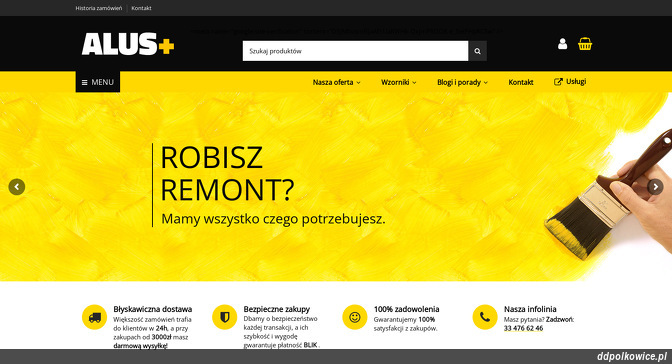Open the Usługi external link
The image size is (672, 364).
pyautogui.click(x=570, y=81)
